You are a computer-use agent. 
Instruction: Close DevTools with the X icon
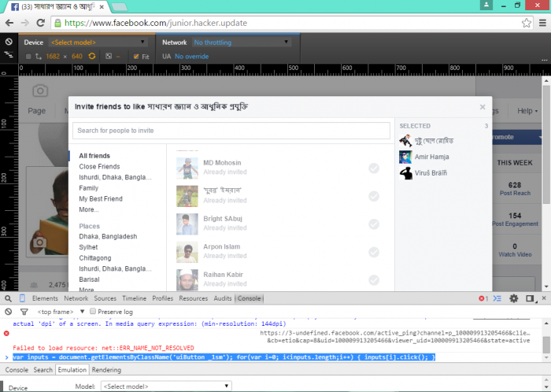click(x=544, y=298)
